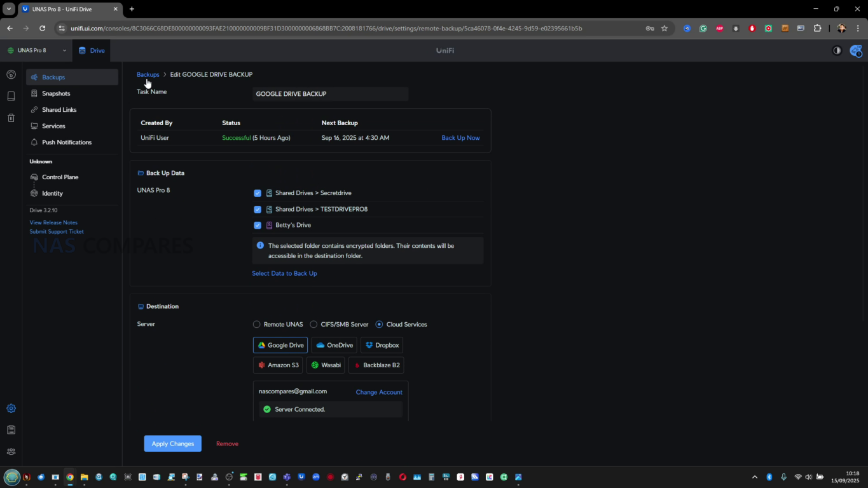
Task: Click Apply Changes button
Action: tap(172, 444)
